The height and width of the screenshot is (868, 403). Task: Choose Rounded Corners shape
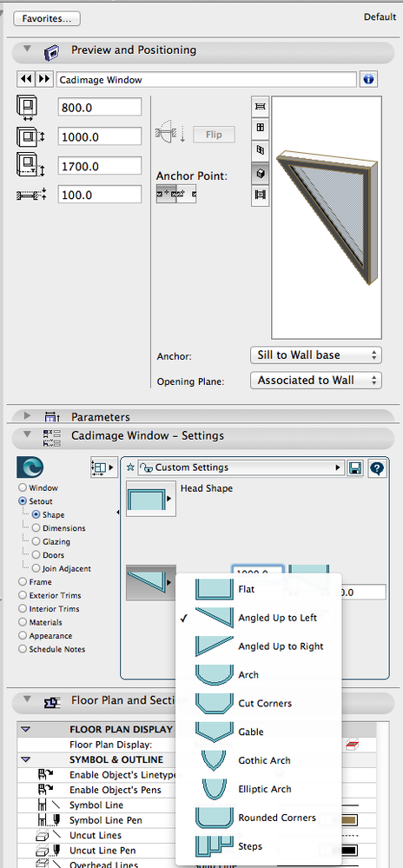point(259,818)
